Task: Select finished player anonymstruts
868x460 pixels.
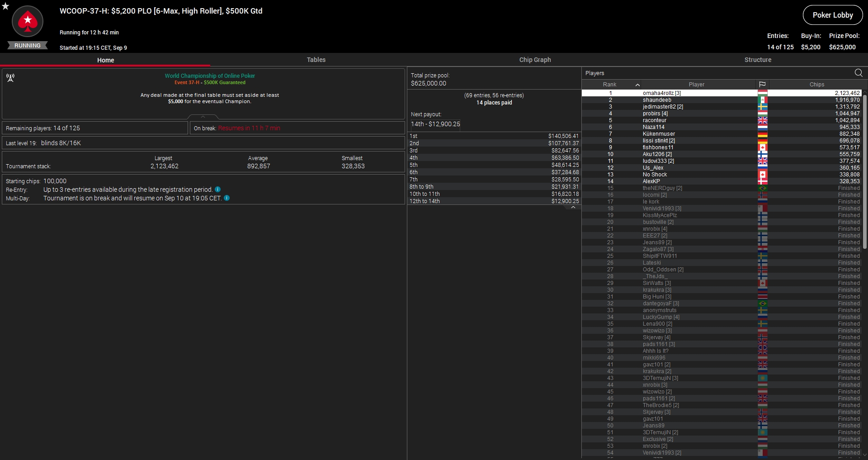Action: tap(722, 310)
